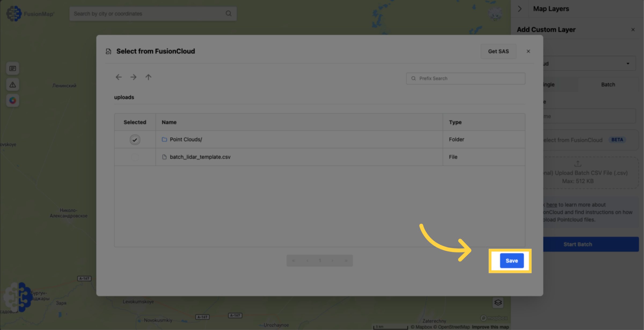
Task: Click the FusionMap logo
Action: [30, 14]
